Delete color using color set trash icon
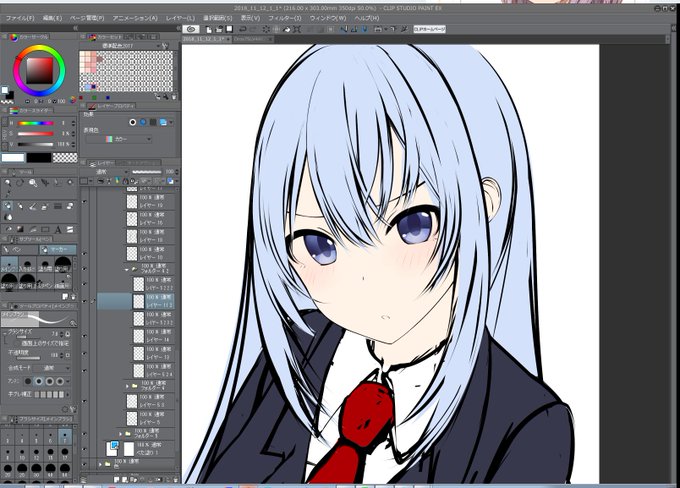 pyautogui.click(x=174, y=97)
